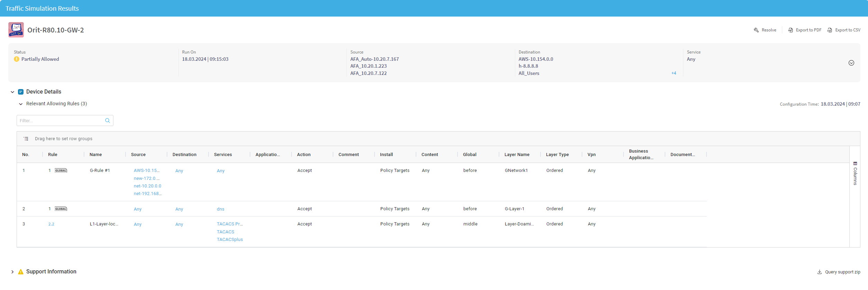Click the Export to PDF icon
Screen dimensions: 868x290
pyautogui.click(x=790, y=30)
